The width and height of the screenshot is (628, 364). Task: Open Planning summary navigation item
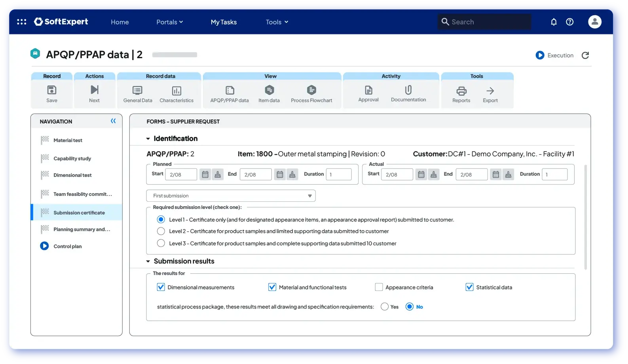point(76,229)
